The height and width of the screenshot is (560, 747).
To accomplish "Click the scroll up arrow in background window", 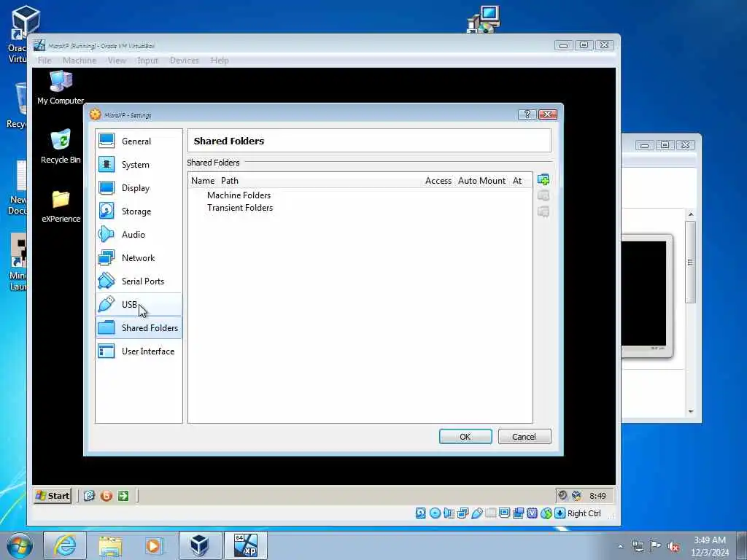I will (691, 215).
